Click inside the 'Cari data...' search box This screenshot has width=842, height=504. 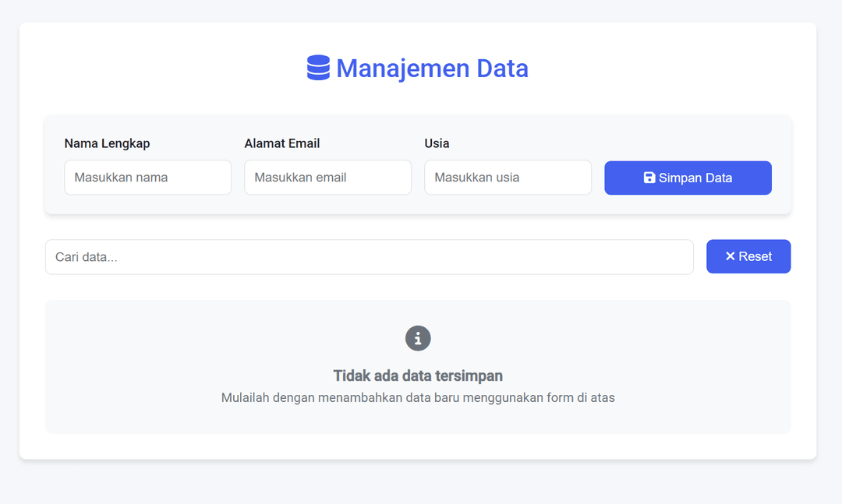coord(369,256)
